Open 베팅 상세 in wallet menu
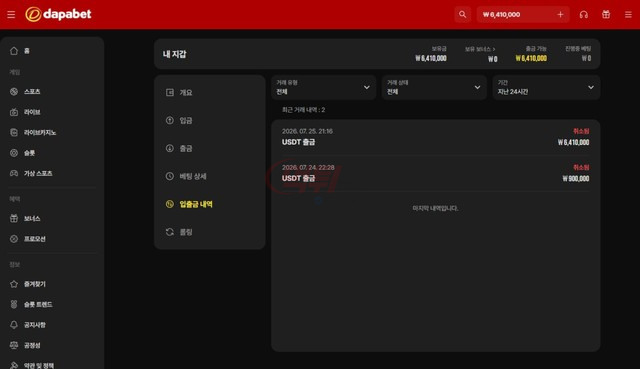The image size is (640, 369). pyautogui.click(x=209, y=176)
